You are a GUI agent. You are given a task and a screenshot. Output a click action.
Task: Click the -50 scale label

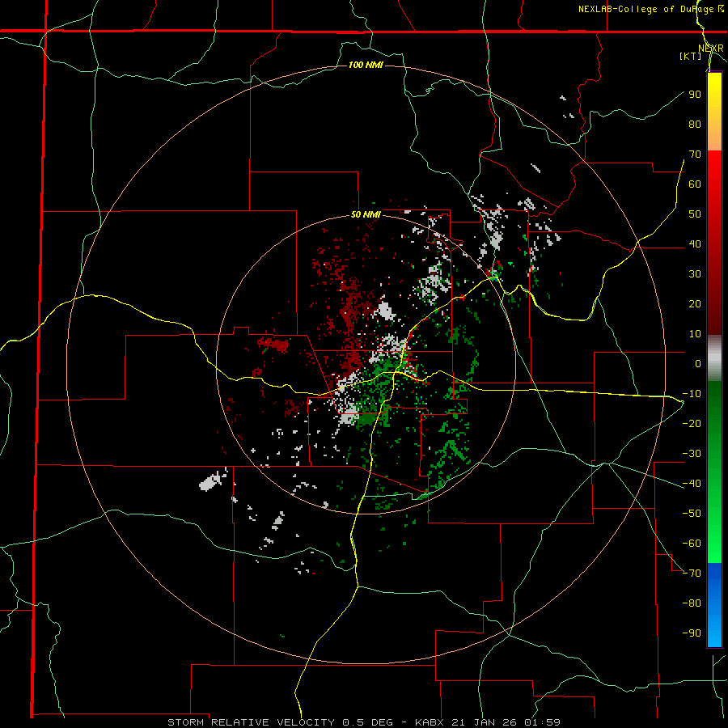tap(692, 513)
